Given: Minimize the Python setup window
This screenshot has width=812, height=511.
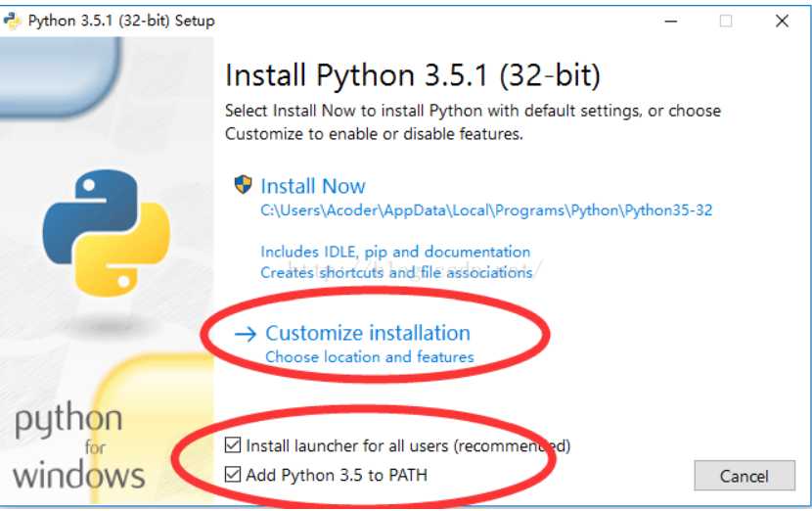Looking at the screenshot, I should pos(671,22).
